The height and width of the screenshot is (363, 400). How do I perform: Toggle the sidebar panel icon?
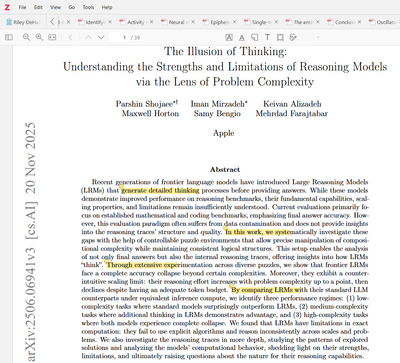pyautogui.click(x=9, y=37)
